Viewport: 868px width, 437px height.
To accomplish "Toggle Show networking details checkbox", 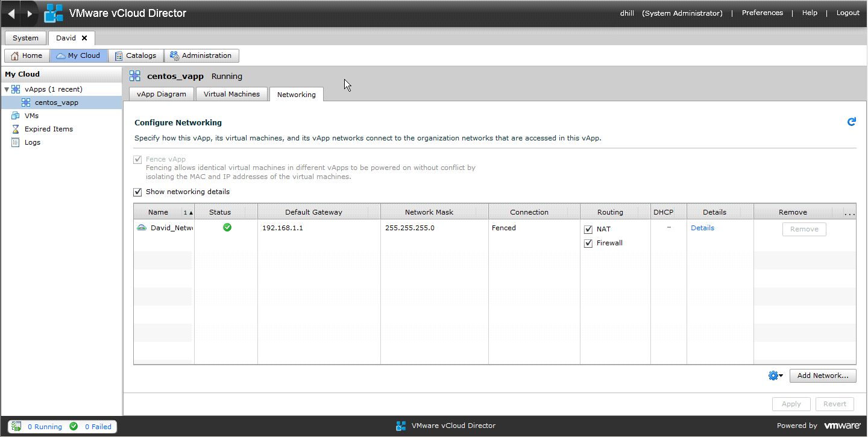I will [x=138, y=192].
